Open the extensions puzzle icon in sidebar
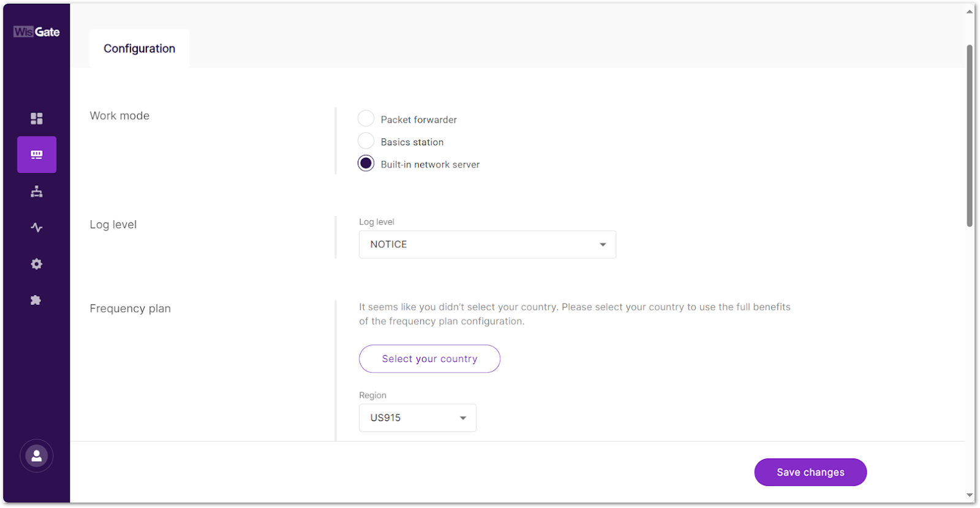This screenshot has height=508, width=980. coord(36,300)
